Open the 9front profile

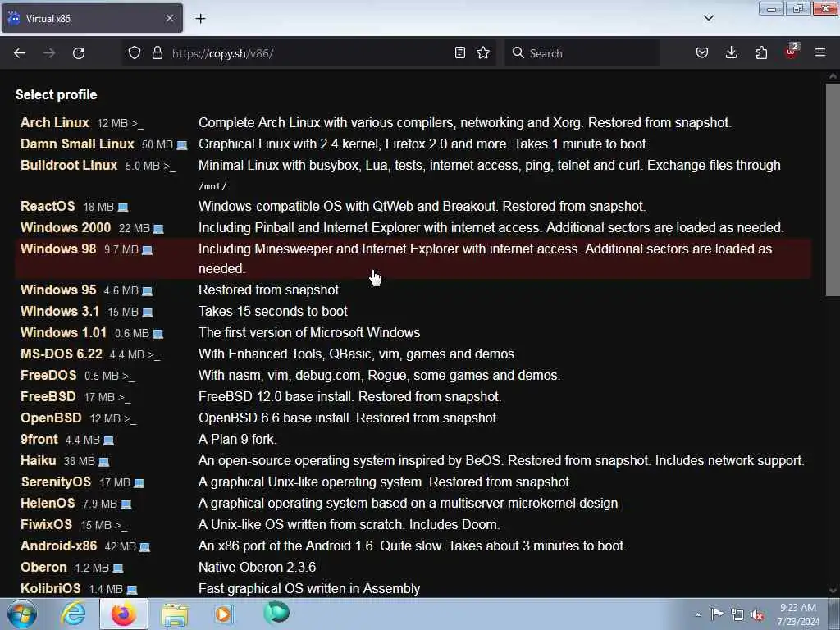39,440
